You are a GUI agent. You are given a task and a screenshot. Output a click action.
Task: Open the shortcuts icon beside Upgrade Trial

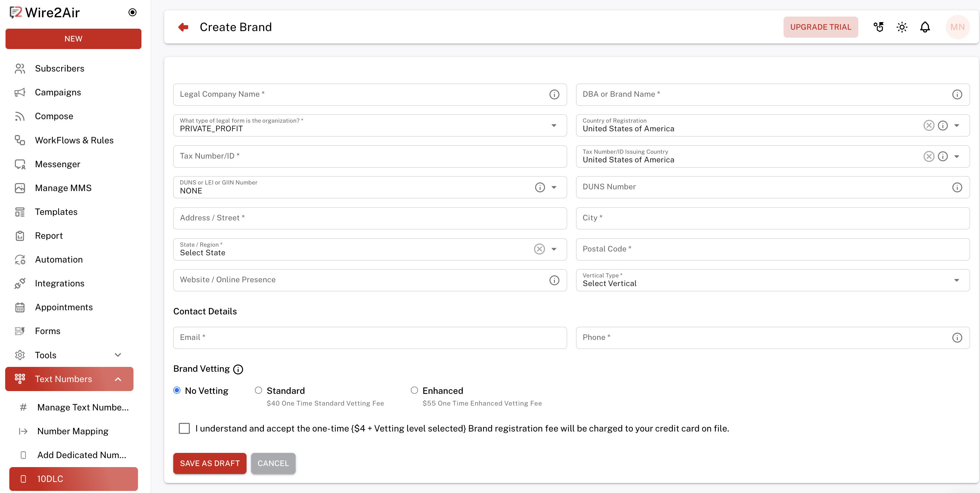coord(878,27)
